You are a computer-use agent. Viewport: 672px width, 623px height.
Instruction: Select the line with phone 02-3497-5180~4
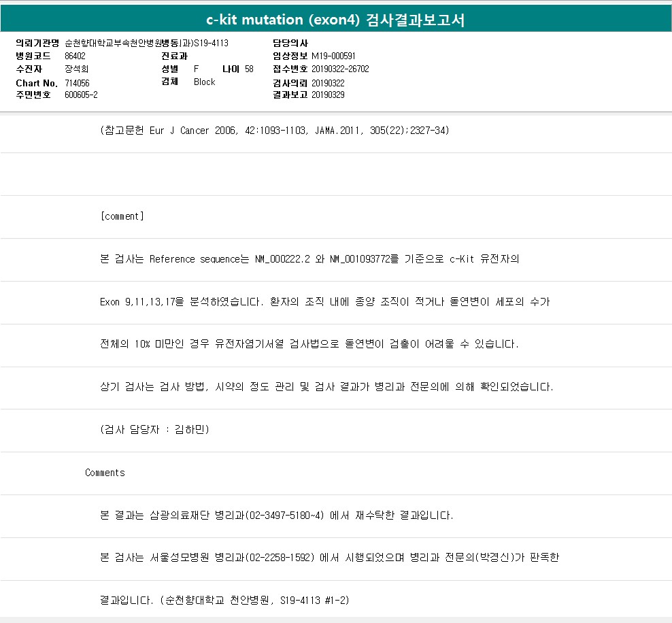coord(276,515)
